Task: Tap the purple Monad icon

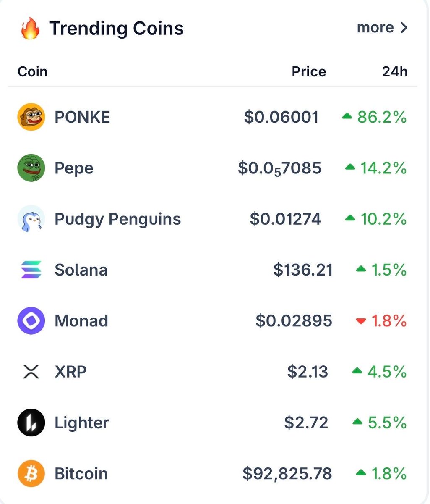Action: click(x=31, y=321)
